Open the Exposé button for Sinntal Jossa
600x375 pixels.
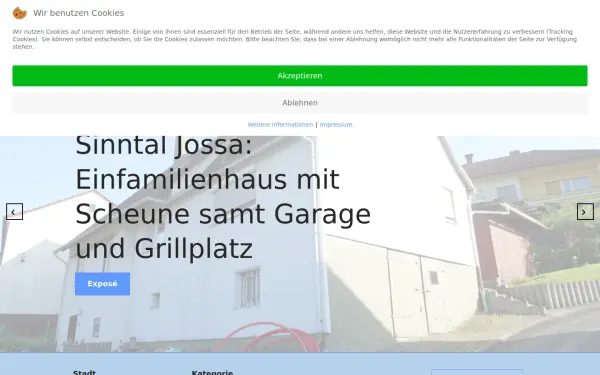(102, 284)
